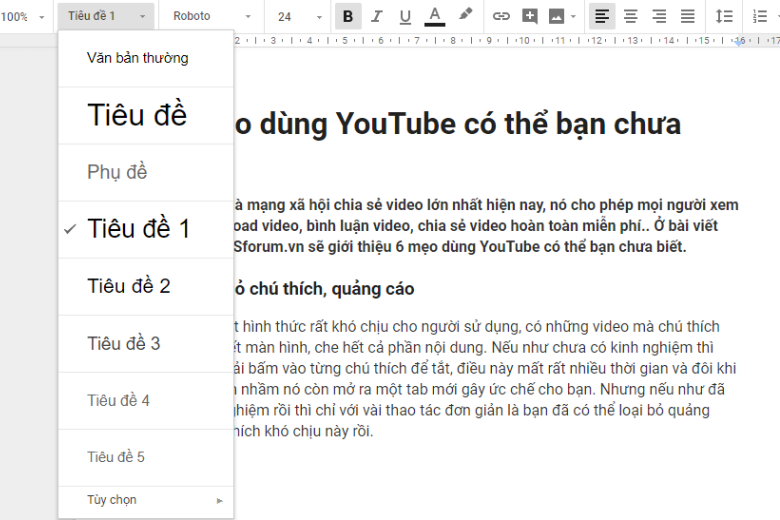
Task: Click the add comment icon
Action: click(x=530, y=16)
